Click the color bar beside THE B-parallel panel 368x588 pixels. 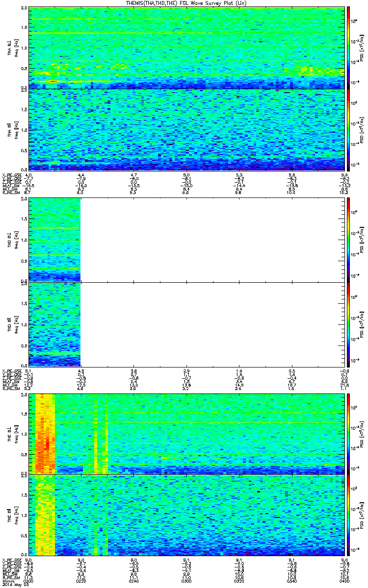pyautogui.click(x=349, y=514)
